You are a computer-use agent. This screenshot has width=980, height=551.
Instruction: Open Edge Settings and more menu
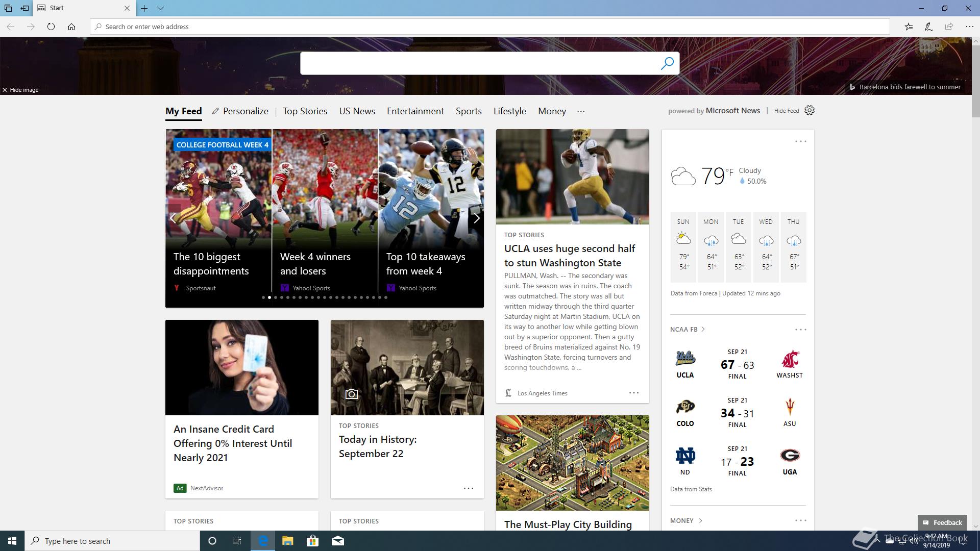point(969,27)
